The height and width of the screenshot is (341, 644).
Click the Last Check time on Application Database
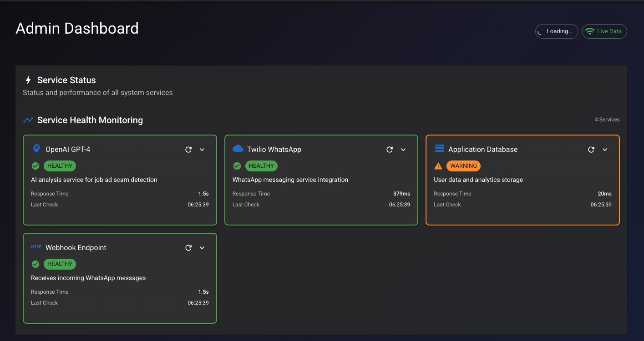[x=601, y=205]
